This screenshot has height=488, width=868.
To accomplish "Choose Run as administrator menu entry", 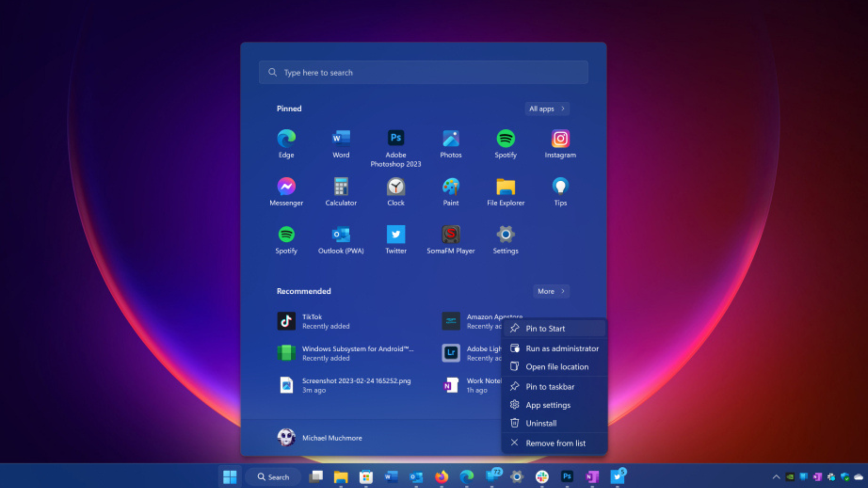I will click(x=561, y=348).
